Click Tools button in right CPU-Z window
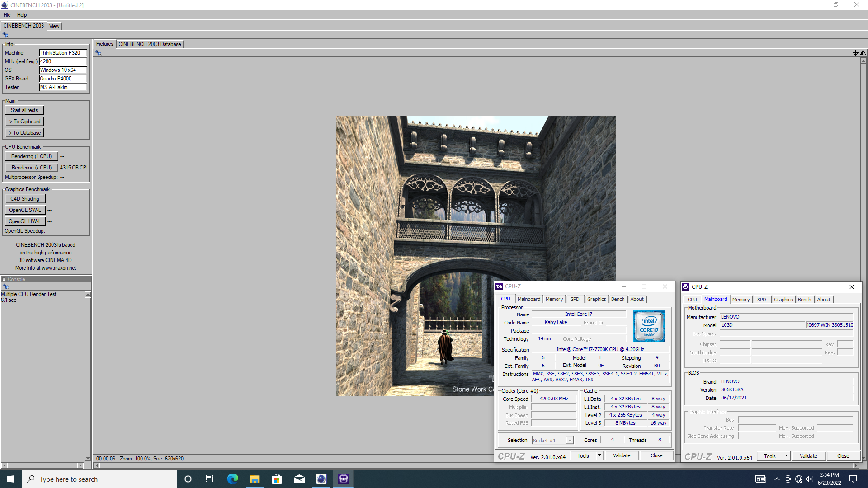868x488 pixels. click(770, 456)
